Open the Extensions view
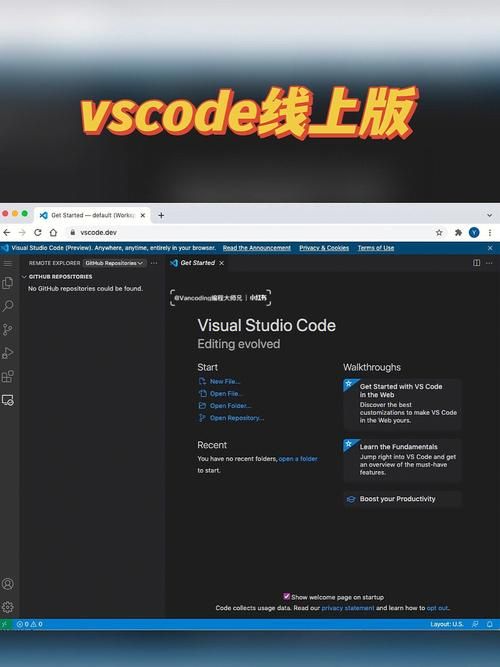The image size is (500, 667). (x=8, y=376)
